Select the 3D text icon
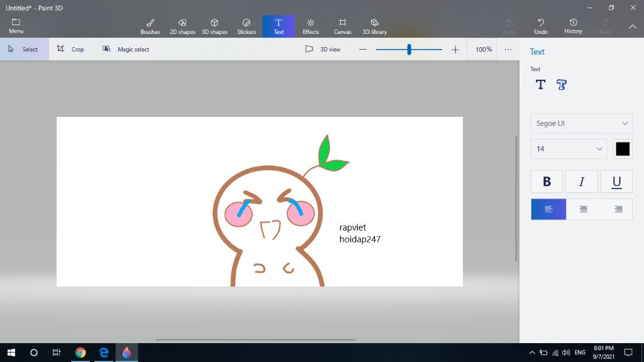The height and width of the screenshot is (362, 644). point(562,85)
